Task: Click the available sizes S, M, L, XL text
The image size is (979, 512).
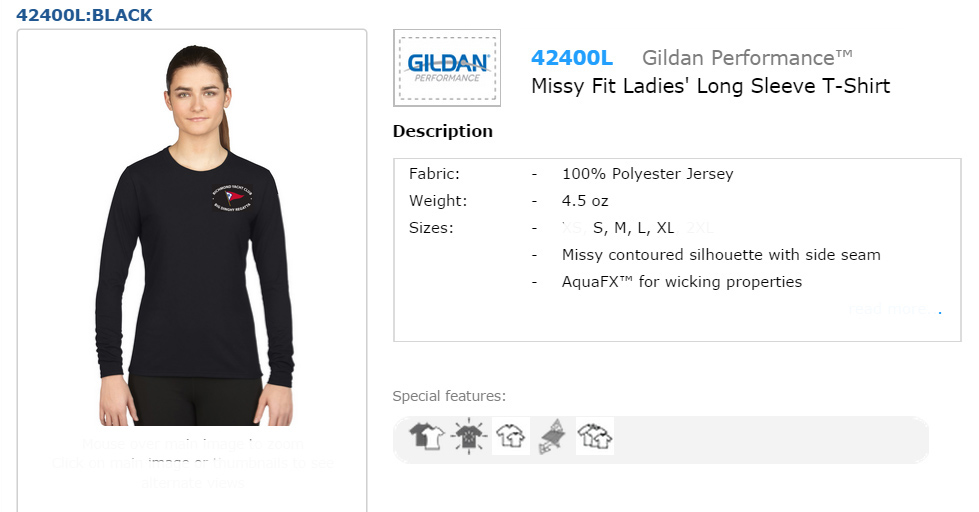Action: point(633,228)
